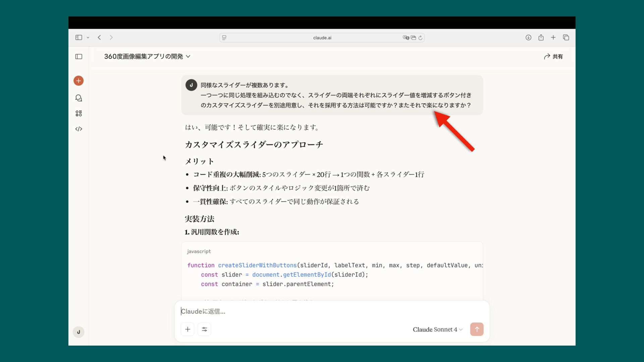Click createSliderWithButtons function name in code

[257, 265]
